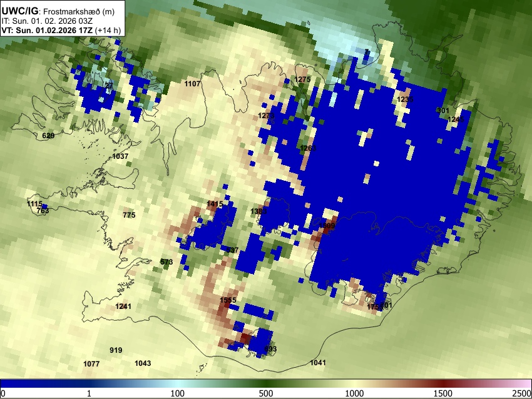The image size is (532, 399).
Task: Click the legend label 0
Action: tap(3, 393)
